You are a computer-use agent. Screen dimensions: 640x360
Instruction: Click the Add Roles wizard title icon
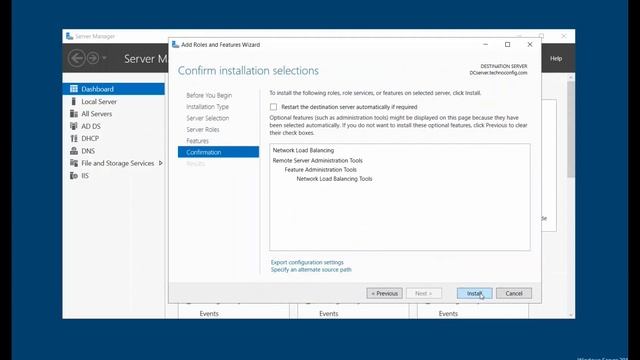(x=176, y=44)
